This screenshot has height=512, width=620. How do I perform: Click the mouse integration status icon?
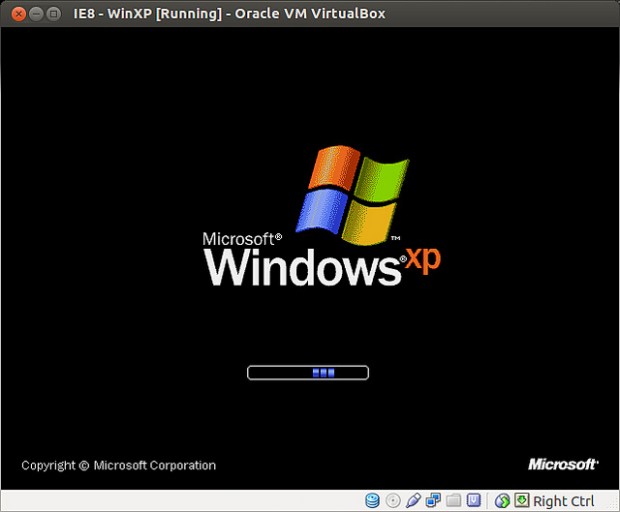502,501
